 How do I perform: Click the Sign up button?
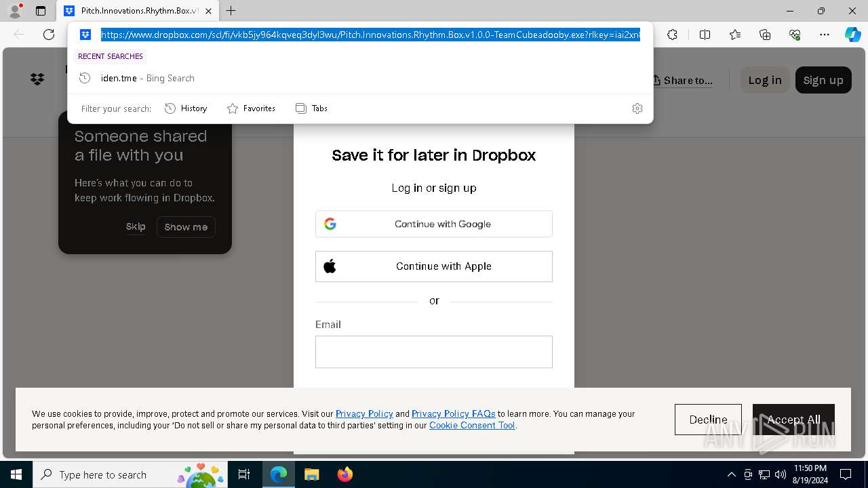click(x=823, y=80)
